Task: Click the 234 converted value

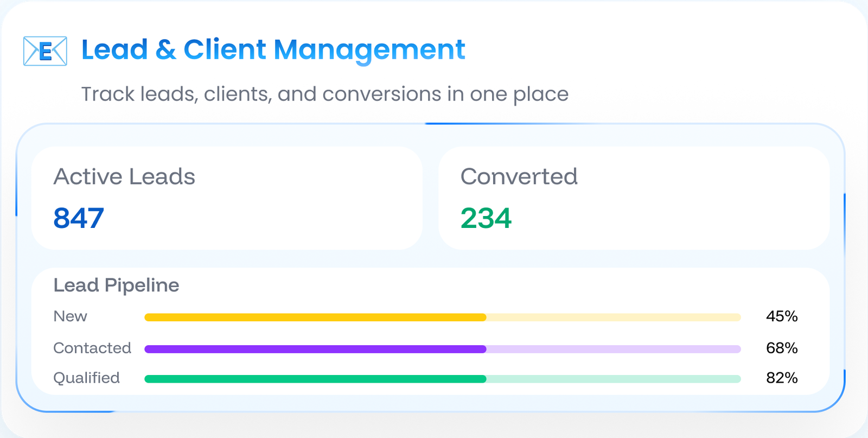Action: click(486, 218)
